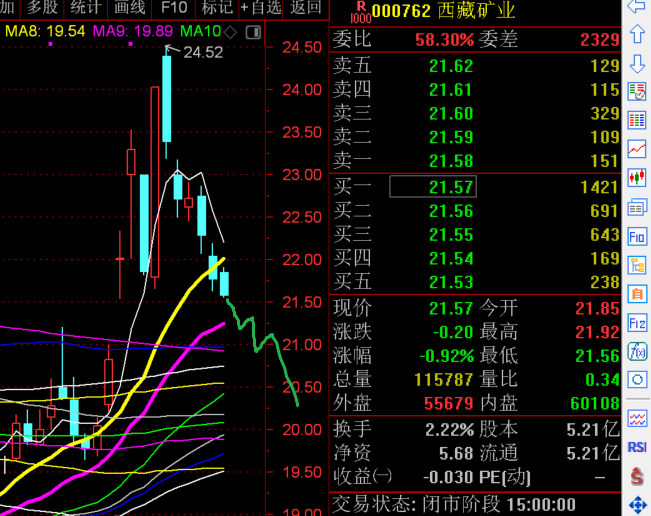651x516 pixels.
Task: Click the 卖三 price 21.60
Action: coord(451,113)
